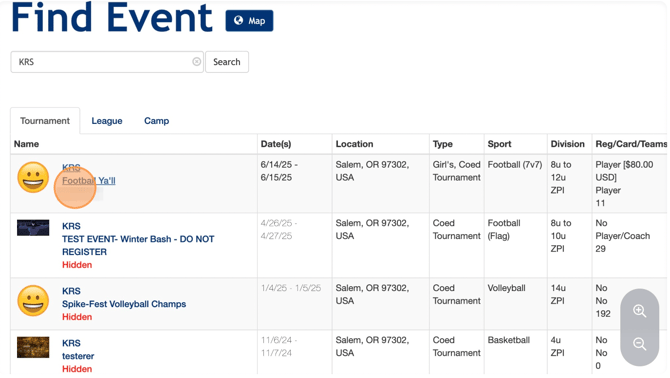Focus the event search text field
Image resolution: width=670 pixels, height=378 pixels.
[x=103, y=62]
